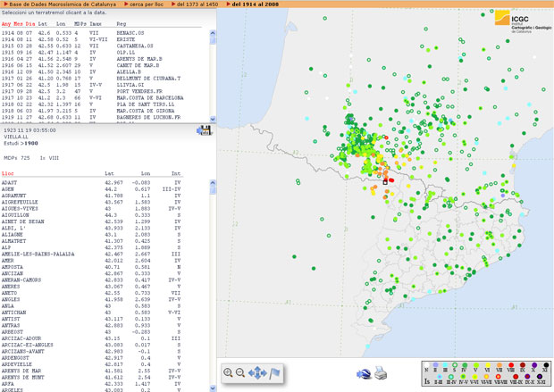
Task: Click the save data diskette icon
Action: click(x=204, y=130)
